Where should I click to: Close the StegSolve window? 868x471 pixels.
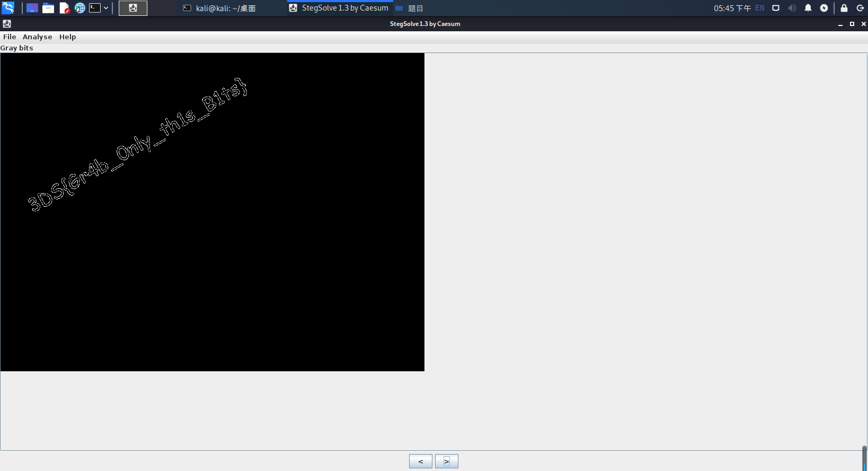pos(864,24)
